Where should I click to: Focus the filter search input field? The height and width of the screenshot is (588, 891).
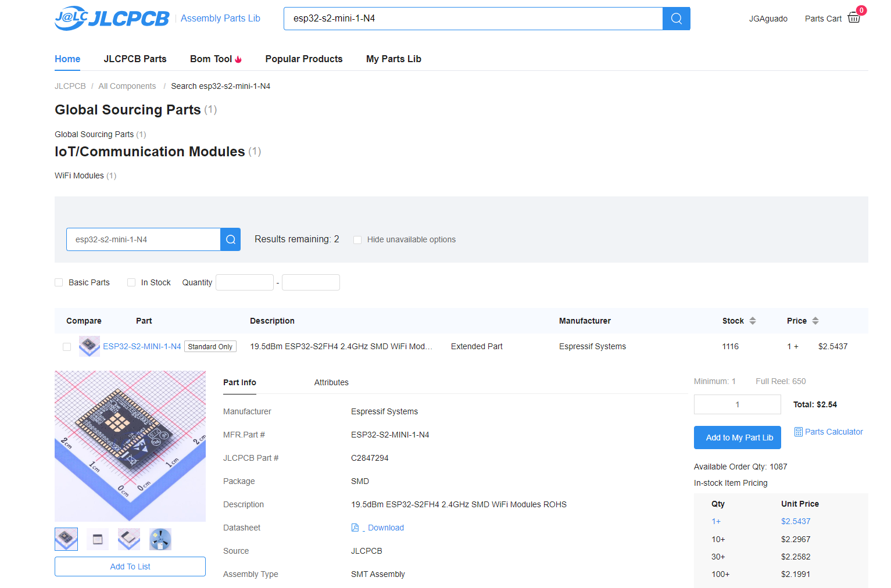[144, 239]
